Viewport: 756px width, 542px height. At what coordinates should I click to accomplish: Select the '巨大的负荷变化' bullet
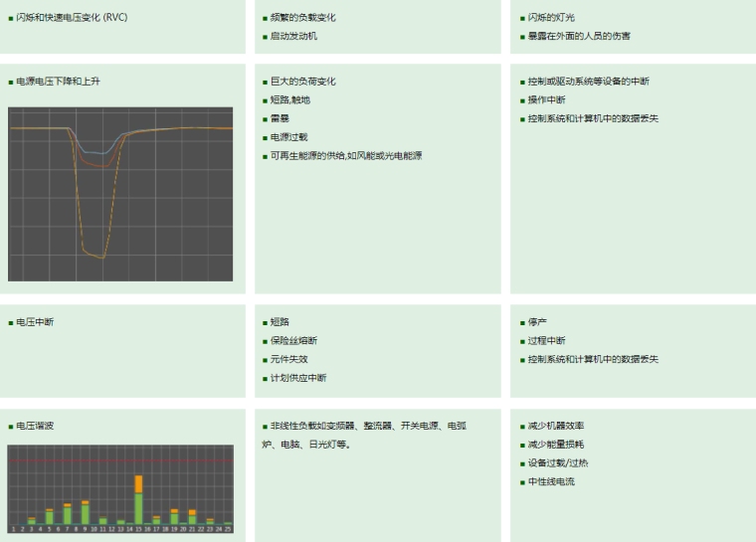302,82
